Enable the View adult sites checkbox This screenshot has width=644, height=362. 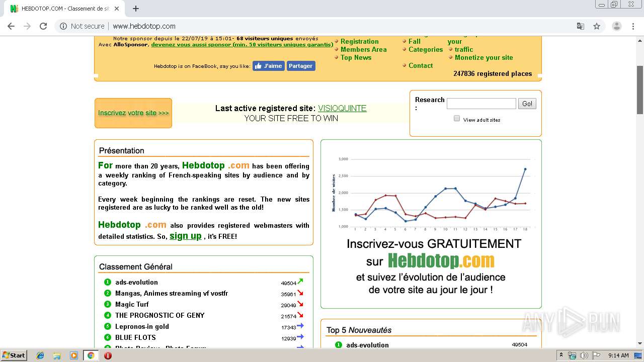pos(457,119)
